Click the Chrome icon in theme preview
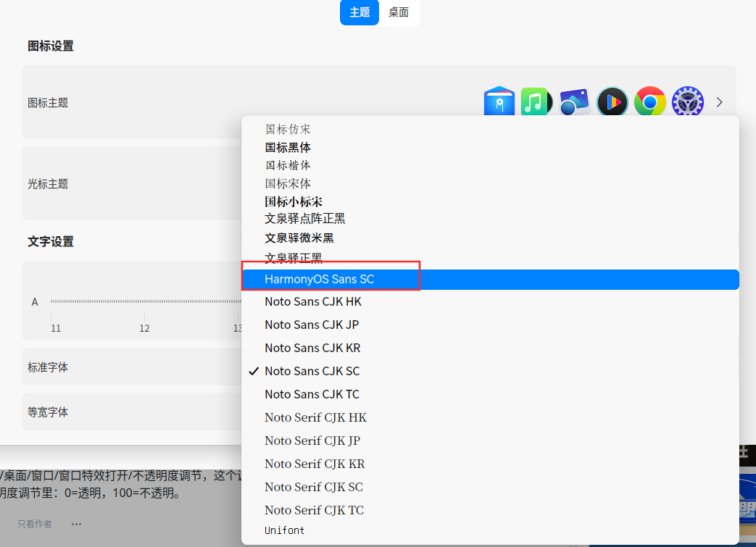The image size is (756, 547). coord(650,101)
